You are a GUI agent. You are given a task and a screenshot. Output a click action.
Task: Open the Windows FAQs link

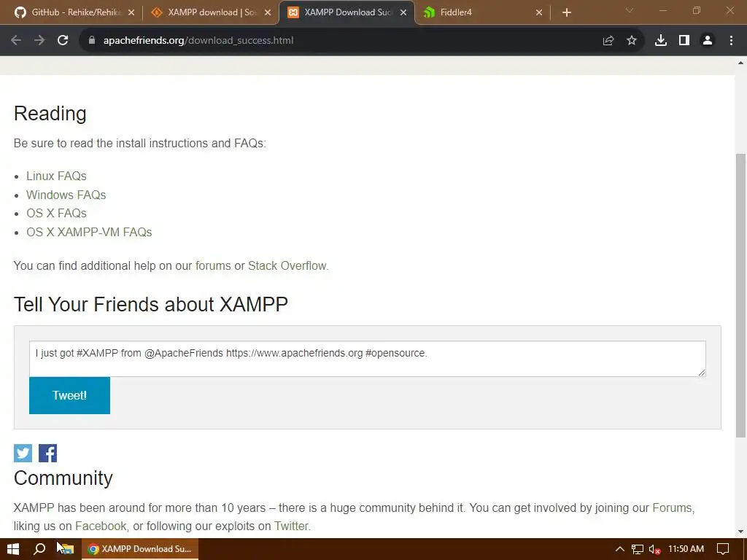coord(66,195)
